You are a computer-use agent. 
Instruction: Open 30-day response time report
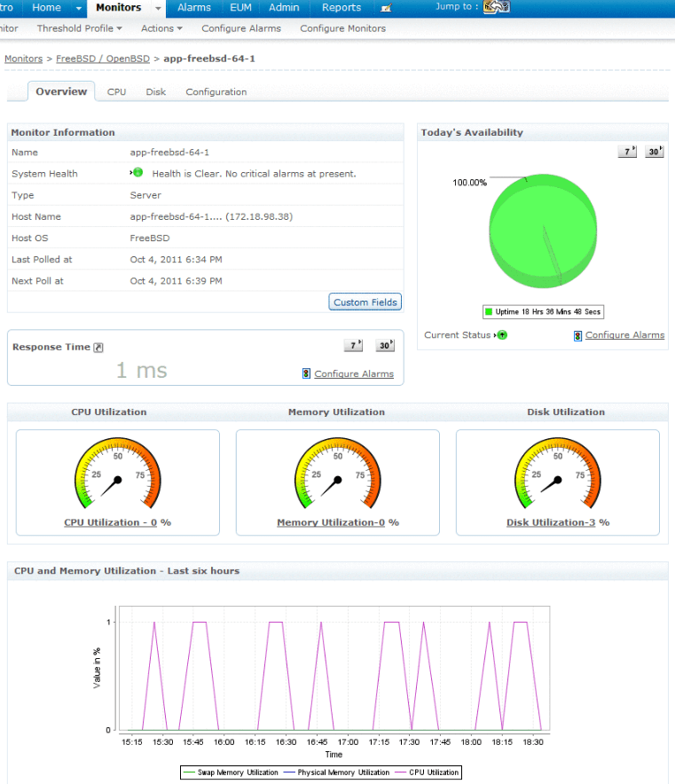384,346
